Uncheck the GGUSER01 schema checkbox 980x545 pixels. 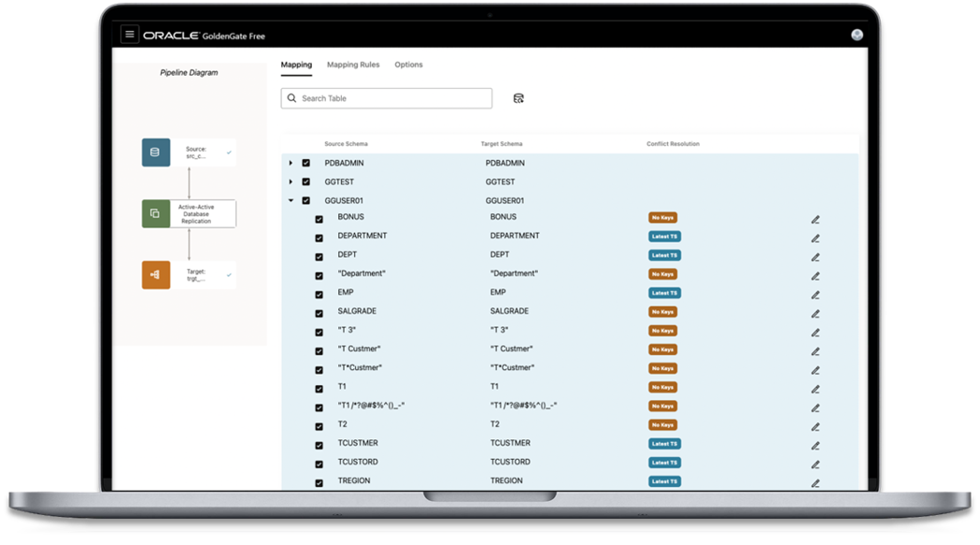(x=305, y=200)
